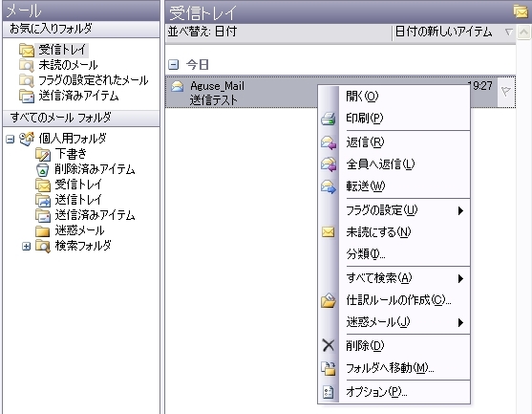The height and width of the screenshot is (414, 532).
Task: Select フラグの設定されたメール label
Action: tap(94, 80)
